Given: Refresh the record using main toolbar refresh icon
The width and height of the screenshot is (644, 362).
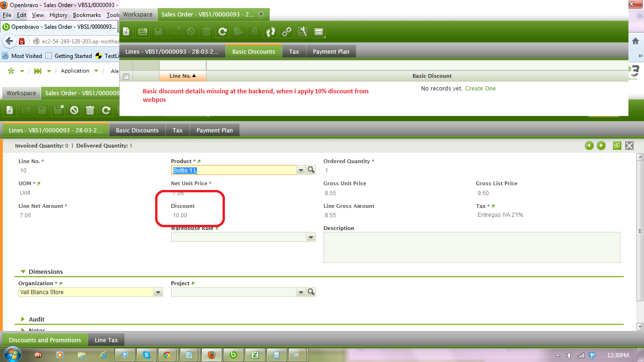Looking at the screenshot, I should tap(106, 110).
